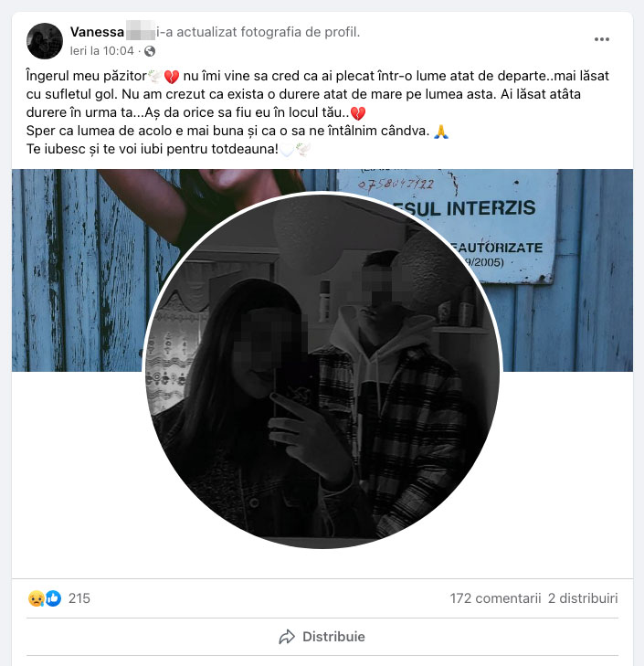The width and height of the screenshot is (644, 666).
Task: Click the Vanessa profile name link
Action: click(x=97, y=32)
